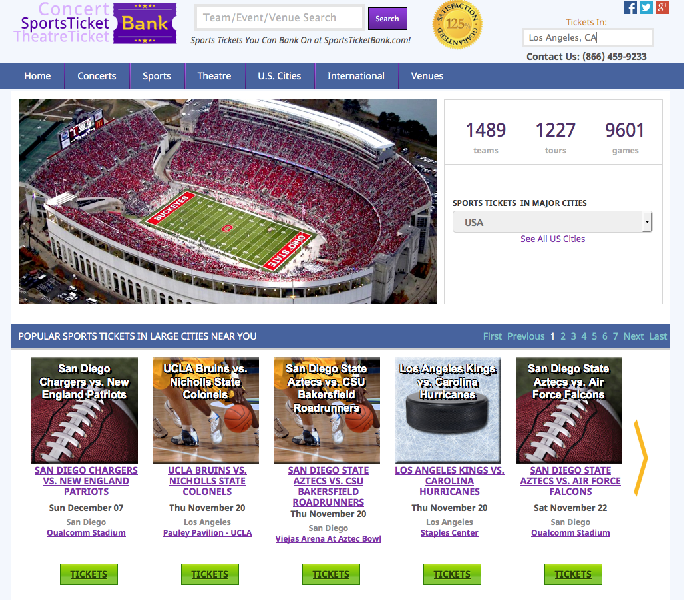The height and width of the screenshot is (600, 684).
Task: Click the Sports Ticket Bank logo
Action: [x=95, y=23]
